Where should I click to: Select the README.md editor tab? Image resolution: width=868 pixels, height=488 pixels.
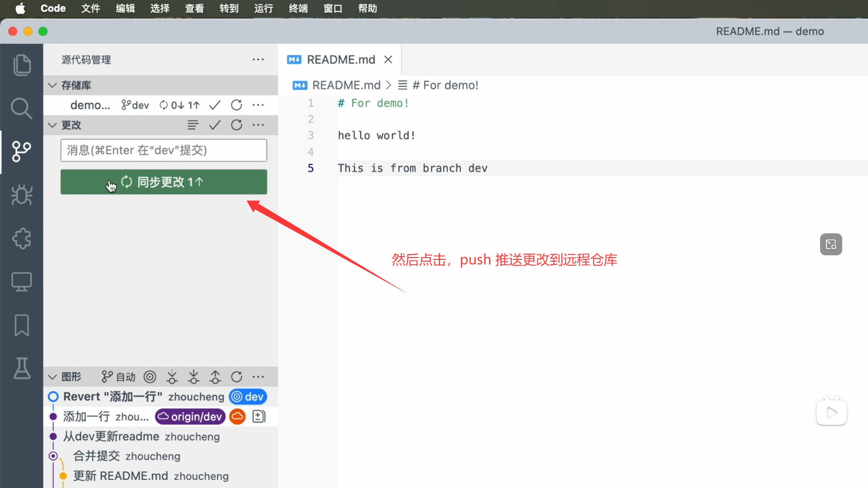[340, 60]
